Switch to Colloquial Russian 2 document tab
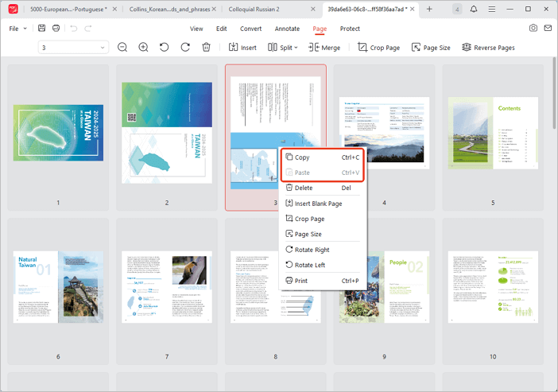The height and width of the screenshot is (392, 558). pyautogui.click(x=254, y=9)
